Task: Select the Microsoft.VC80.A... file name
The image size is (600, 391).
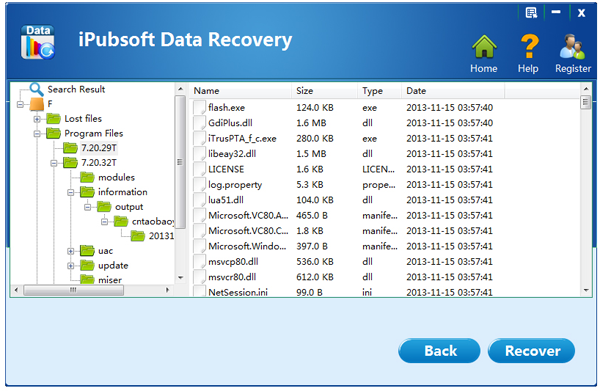Action: (x=248, y=215)
